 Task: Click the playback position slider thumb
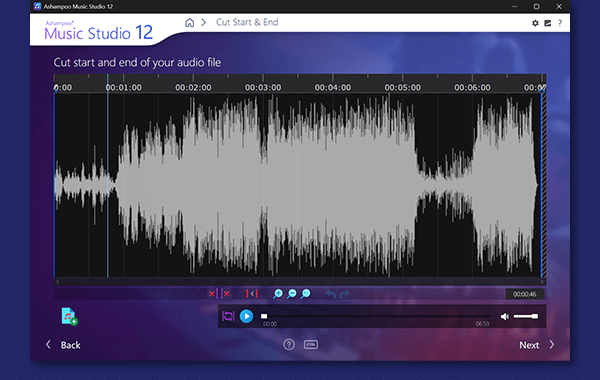coord(264,316)
